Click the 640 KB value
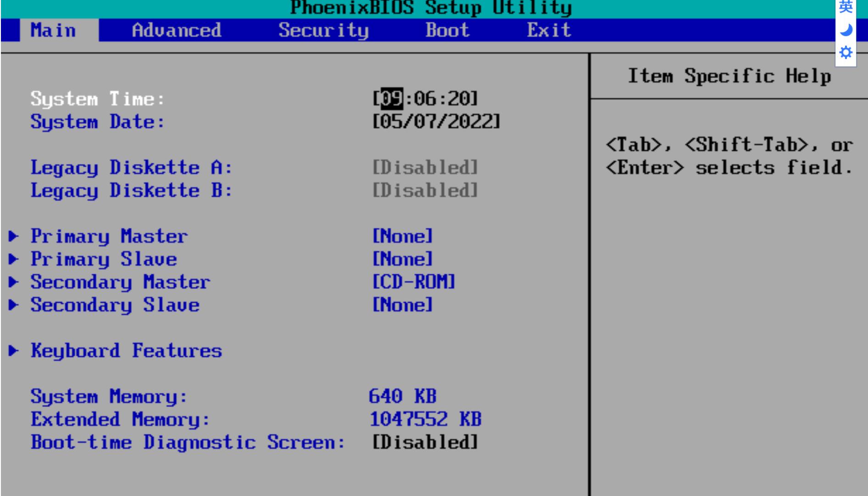The image size is (868, 496). click(403, 397)
